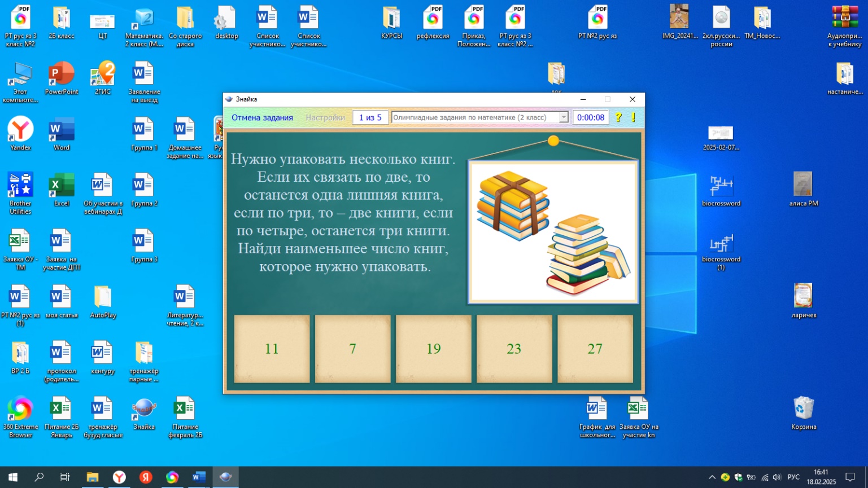Select answer card 23

pyautogui.click(x=514, y=349)
